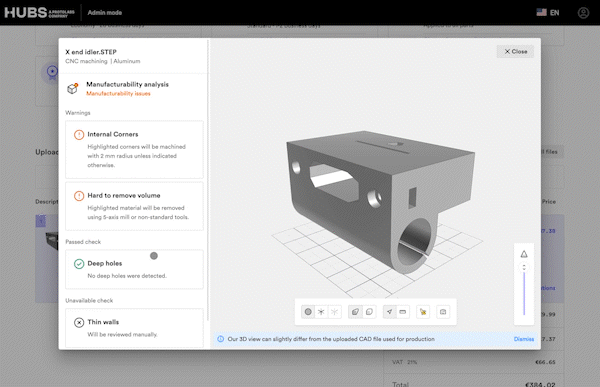Image resolution: width=600 pixels, height=387 pixels.
Task: Click the triangle icon above the vertical slider
Action: (524, 254)
